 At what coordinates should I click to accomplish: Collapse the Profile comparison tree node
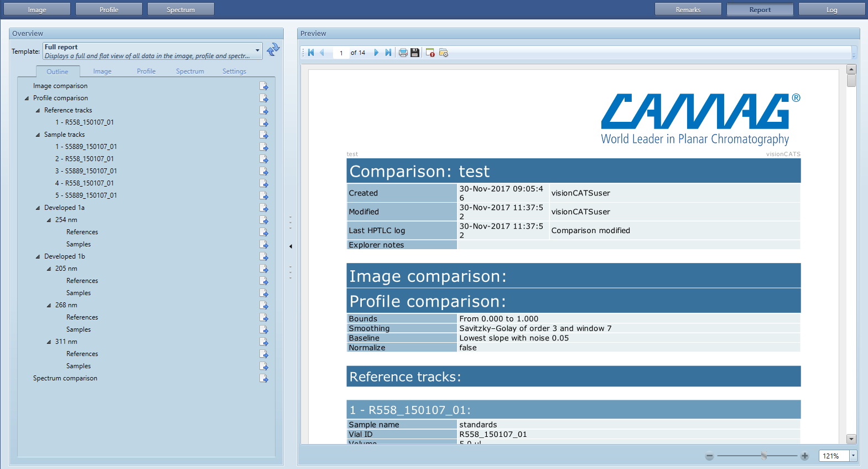point(27,98)
